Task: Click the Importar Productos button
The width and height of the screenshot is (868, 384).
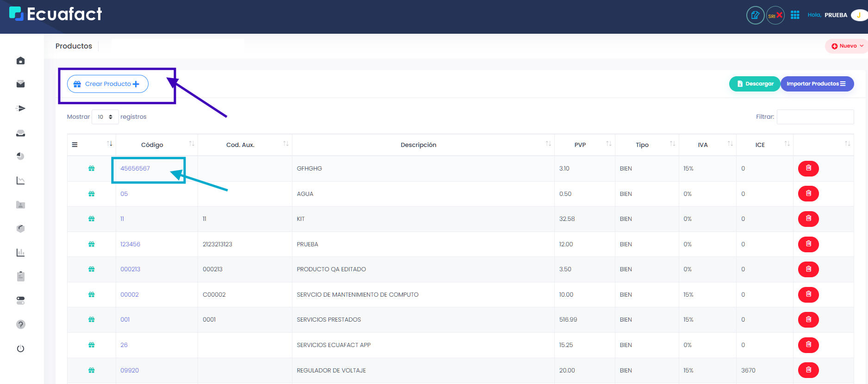Action: coord(816,84)
